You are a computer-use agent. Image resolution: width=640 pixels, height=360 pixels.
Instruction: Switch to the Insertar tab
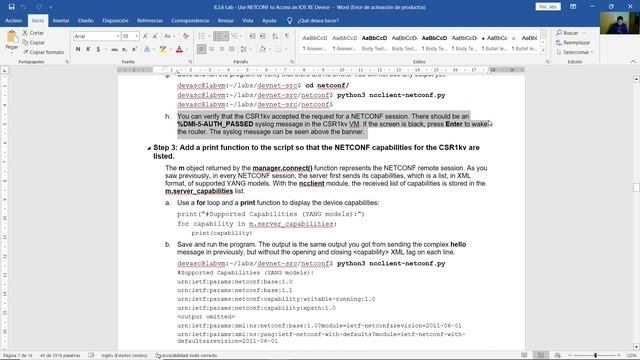(61, 20)
